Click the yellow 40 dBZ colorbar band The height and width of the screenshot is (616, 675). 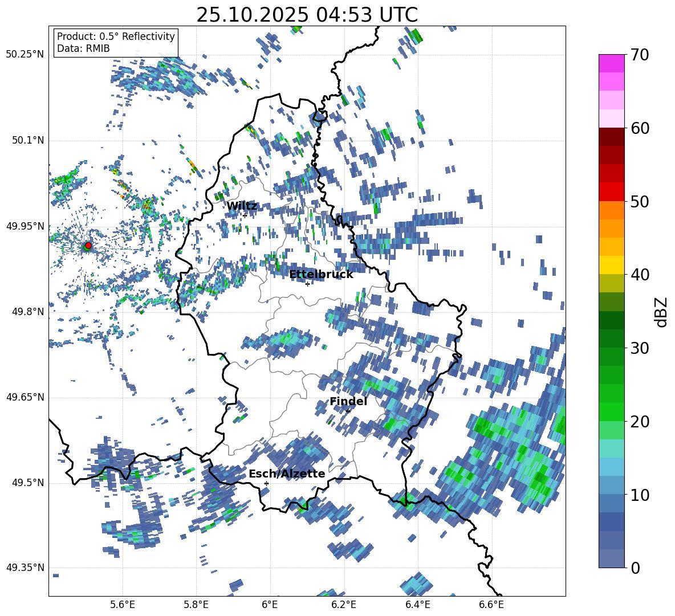click(x=611, y=266)
